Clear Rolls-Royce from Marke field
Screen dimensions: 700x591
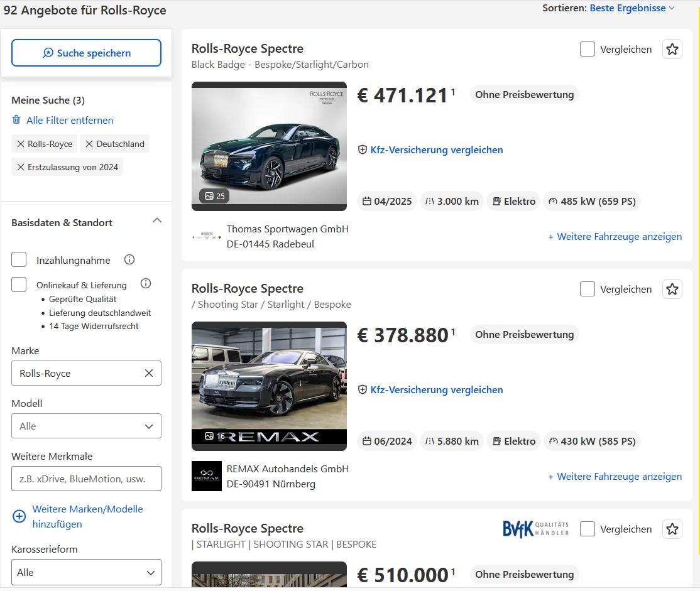(x=149, y=373)
